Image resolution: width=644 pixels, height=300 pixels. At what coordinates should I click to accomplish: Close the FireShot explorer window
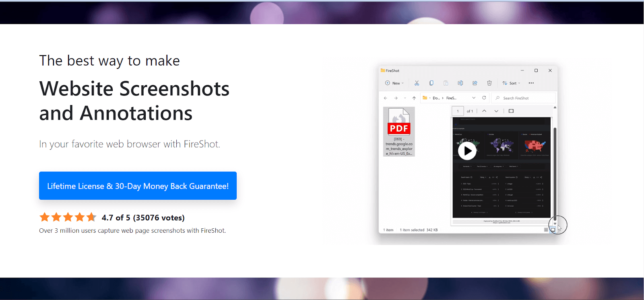(x=550, y=70)
